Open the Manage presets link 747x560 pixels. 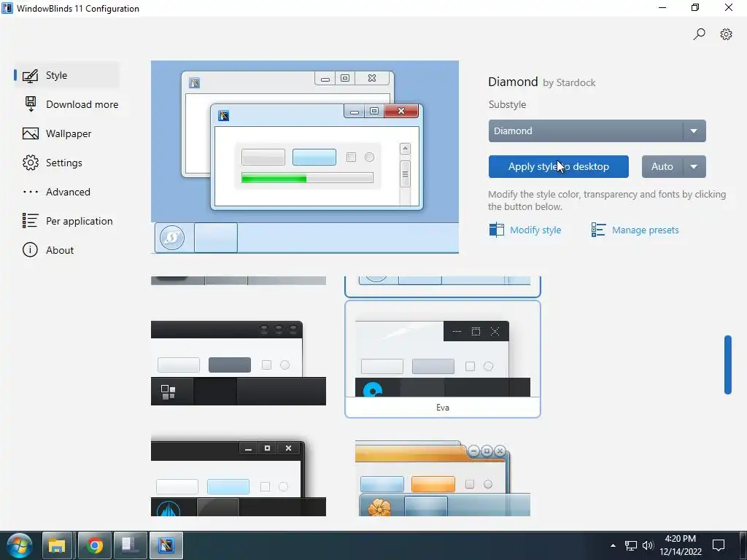coord(645,230)
